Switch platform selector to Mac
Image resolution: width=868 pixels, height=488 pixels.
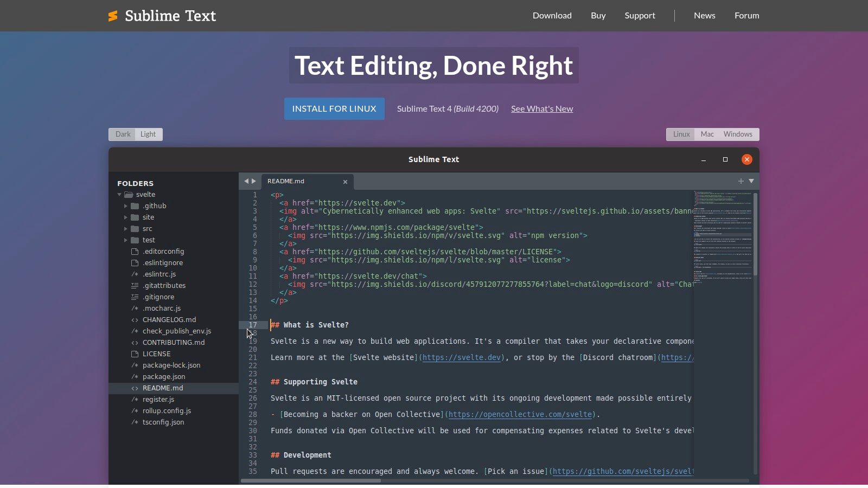(x=707, y=134)
